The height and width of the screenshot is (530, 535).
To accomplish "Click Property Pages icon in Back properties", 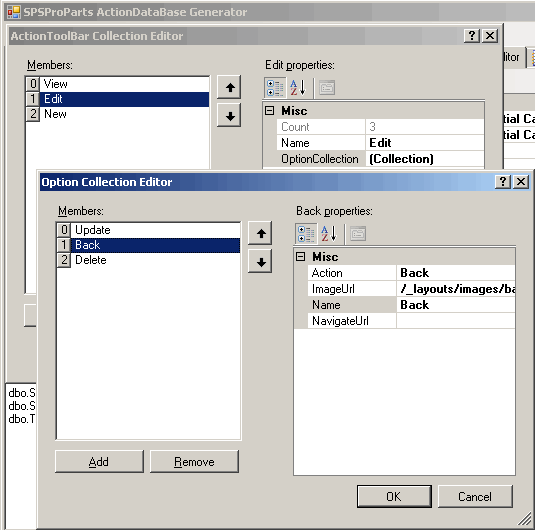I will tap(358, 234).
